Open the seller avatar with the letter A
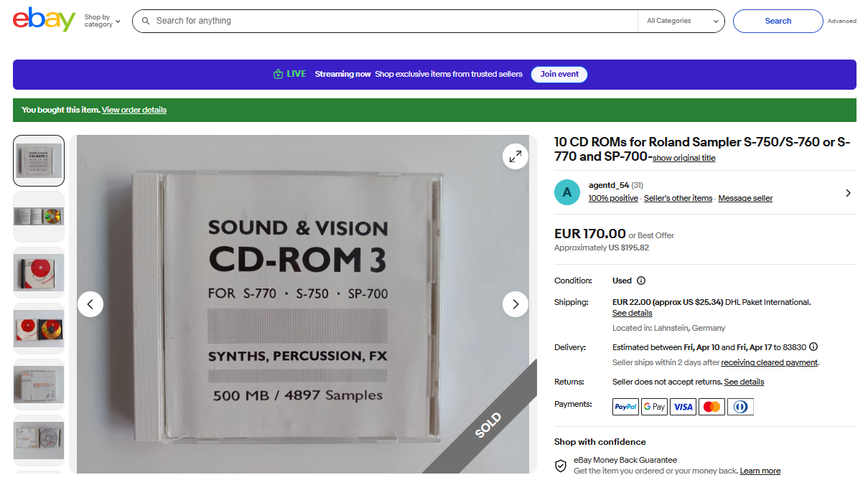The width and height of the screenshot is (868, 485). 567,192
